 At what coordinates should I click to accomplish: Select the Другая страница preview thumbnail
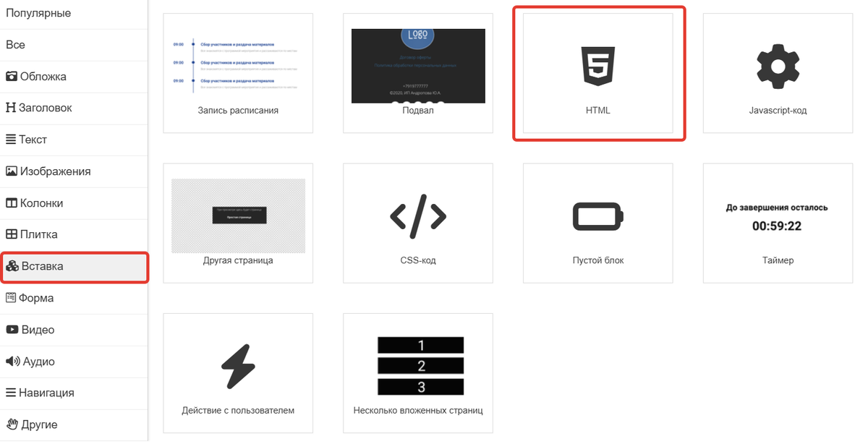point(238,215)
